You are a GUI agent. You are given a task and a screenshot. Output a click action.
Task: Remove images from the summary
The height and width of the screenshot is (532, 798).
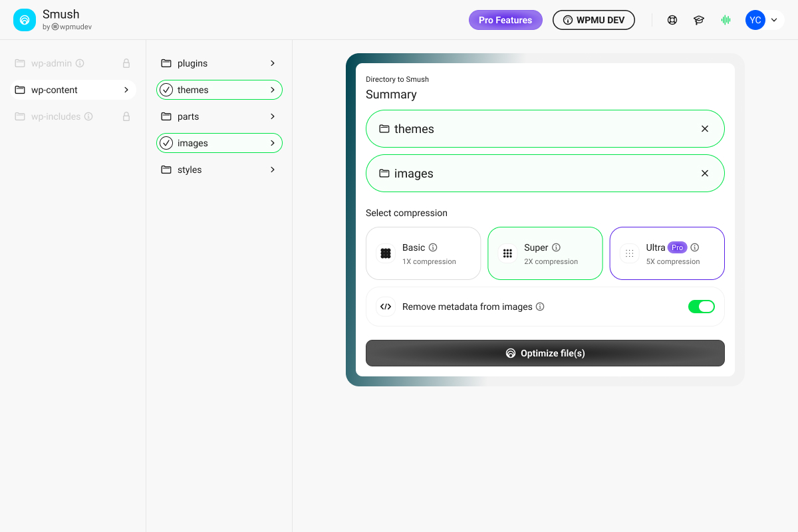[x=705, y=174]
